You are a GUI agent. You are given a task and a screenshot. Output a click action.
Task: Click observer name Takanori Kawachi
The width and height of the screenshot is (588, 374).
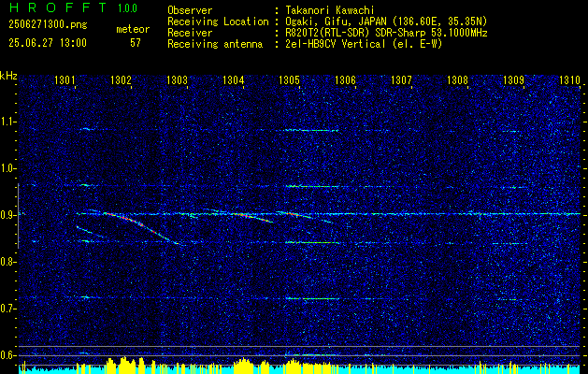coord(330,10)
